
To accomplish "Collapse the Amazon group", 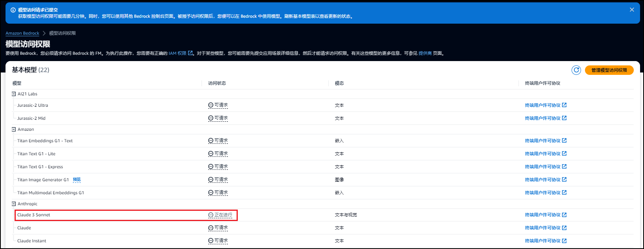I will click(x=14, y=129).
